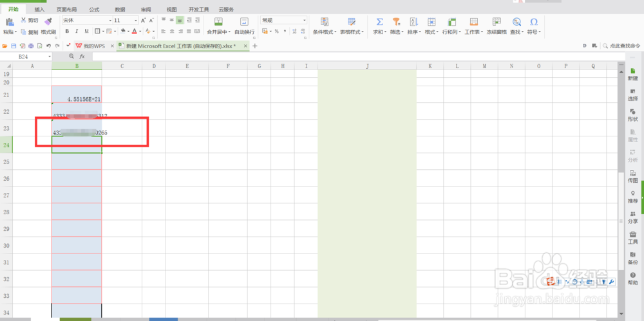
Task: Click 分享 in the right sidebar
Action: [633, 217]
